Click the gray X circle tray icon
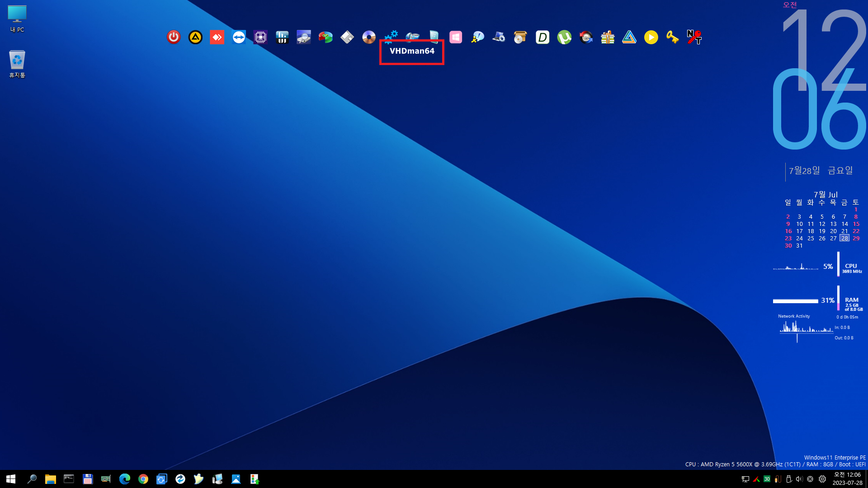 tap(810, 479)
